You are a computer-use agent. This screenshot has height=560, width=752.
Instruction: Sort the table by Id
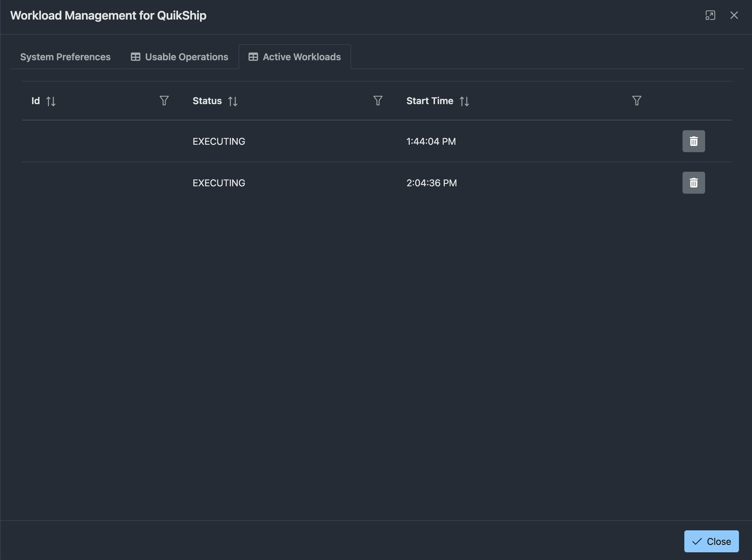click(x=51, y=101)
